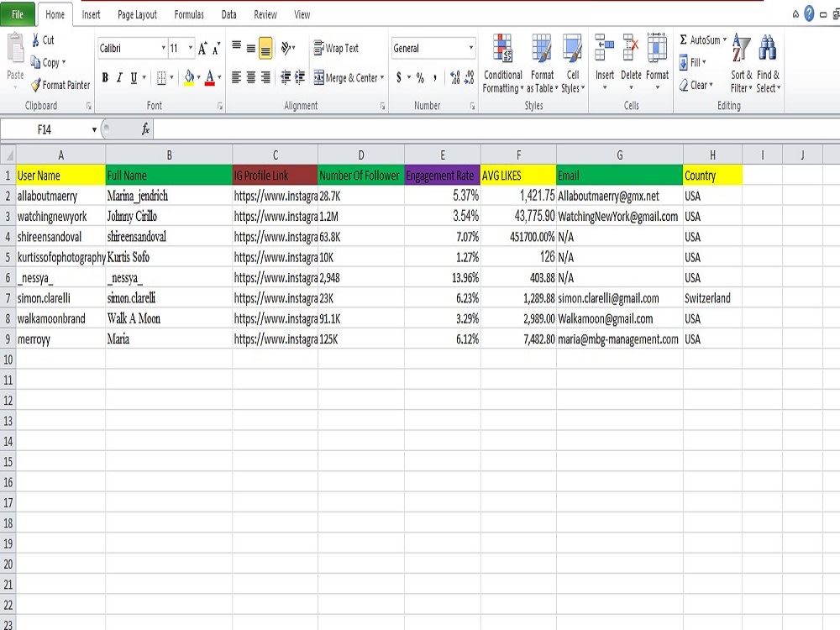Click the Orientation text rotation icon

click(x=287, y=48)
